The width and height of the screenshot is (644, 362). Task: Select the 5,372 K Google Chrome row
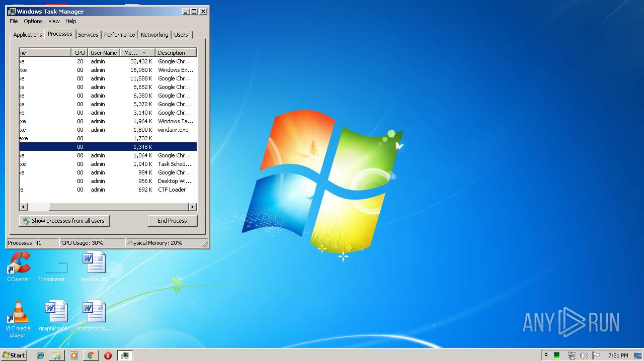(108, 104)
